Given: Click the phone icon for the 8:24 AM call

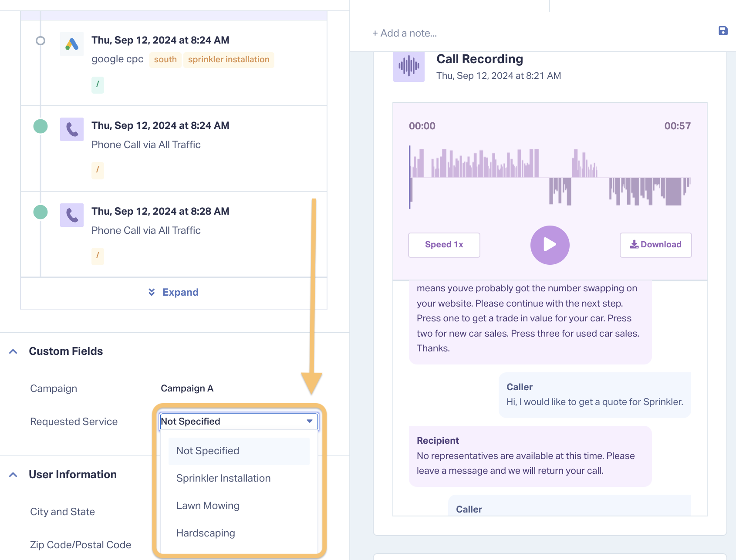Looking at the screenshot, I should [x=72, y=129].
